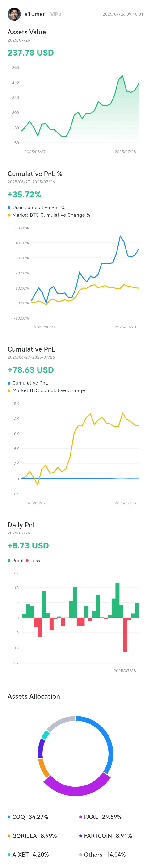The width and height of the screenshot is (151, 868).
Task: Select the PAAL 29.59% allocation entry
Action: tap(100, 817)
